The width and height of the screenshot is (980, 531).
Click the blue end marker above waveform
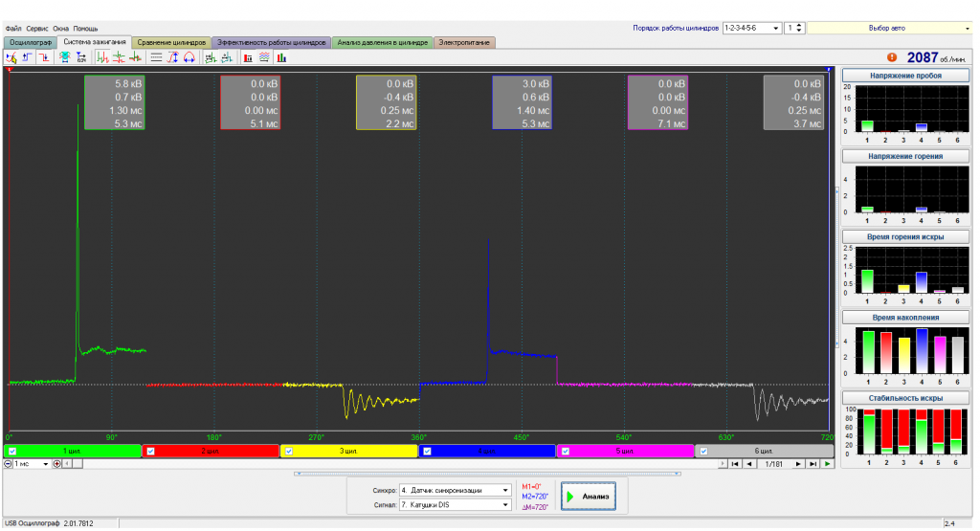coord(829,69)
